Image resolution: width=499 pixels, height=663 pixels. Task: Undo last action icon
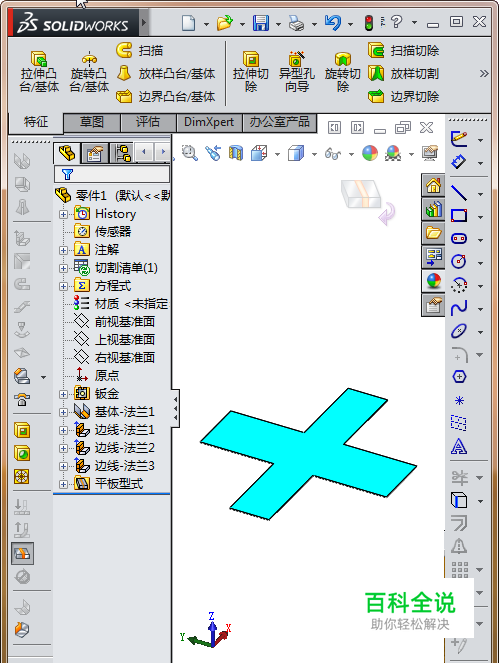[333, 22]
